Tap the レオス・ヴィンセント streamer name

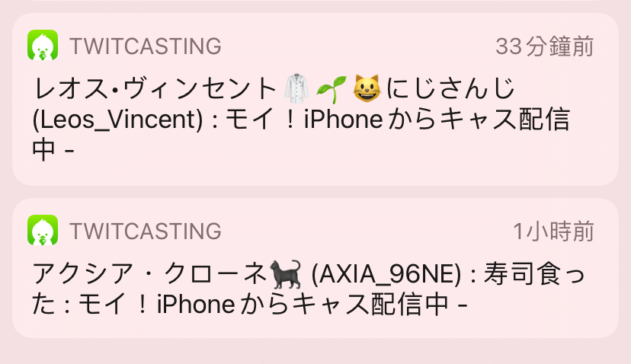tap(155, 88)
